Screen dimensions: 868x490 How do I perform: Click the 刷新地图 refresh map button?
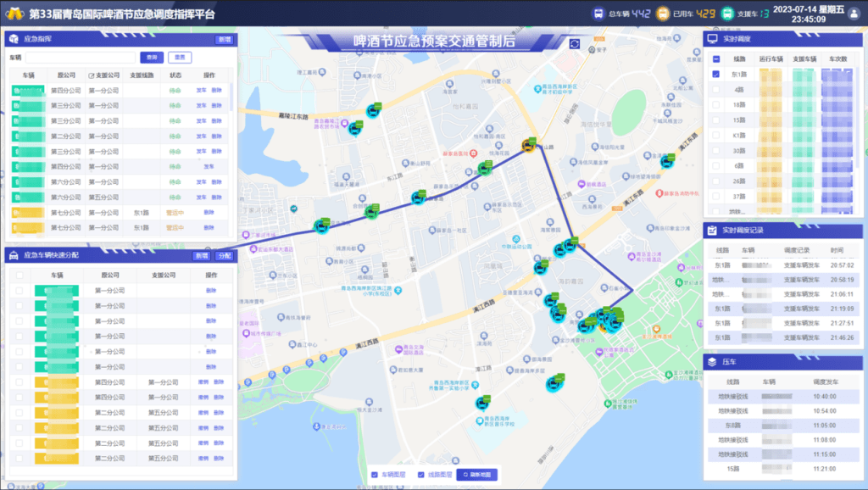click(x=476, y=475)
